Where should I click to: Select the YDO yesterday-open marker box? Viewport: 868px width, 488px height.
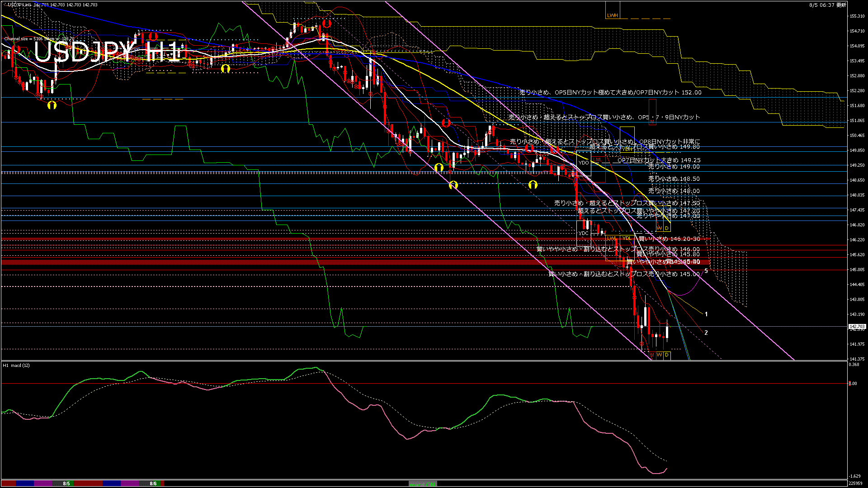pos(583,163)
